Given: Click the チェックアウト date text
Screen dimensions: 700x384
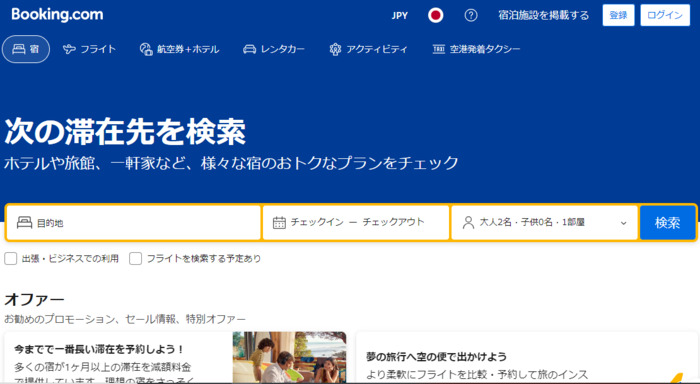Looking at the screenshot, I should (393, 222).
